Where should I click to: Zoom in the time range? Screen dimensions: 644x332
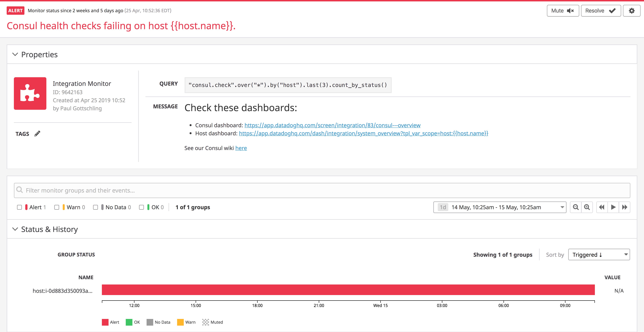point(587,207)
